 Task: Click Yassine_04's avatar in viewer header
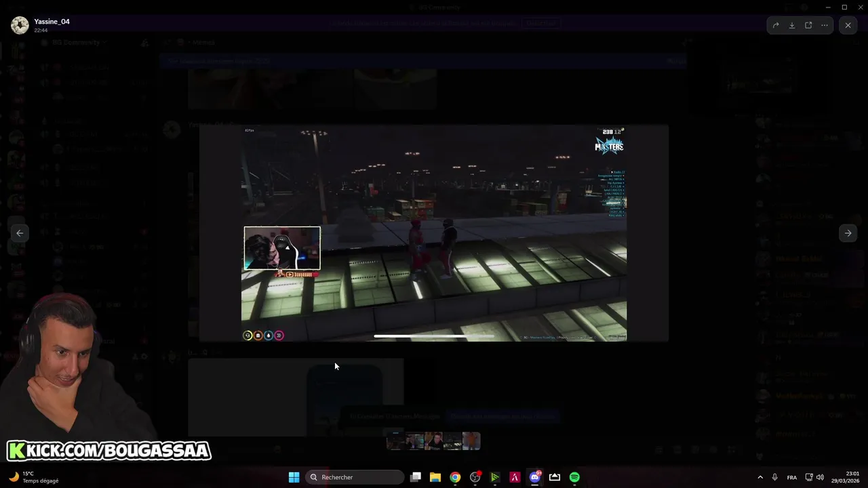pos(20,25)
